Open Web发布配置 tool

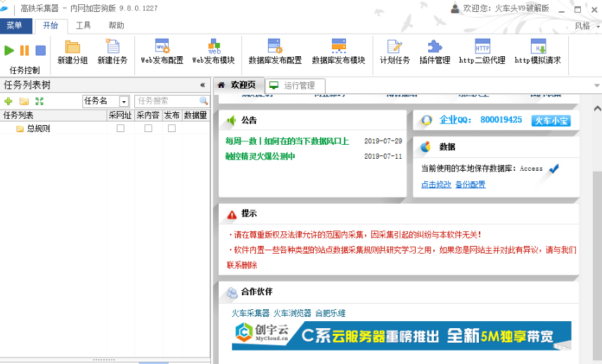[162, 51]
